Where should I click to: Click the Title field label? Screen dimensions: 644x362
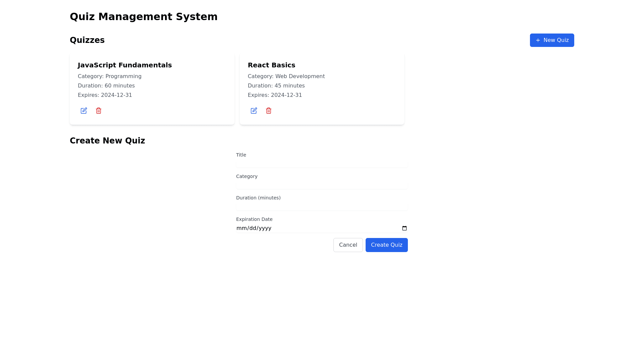coord(241,155)
